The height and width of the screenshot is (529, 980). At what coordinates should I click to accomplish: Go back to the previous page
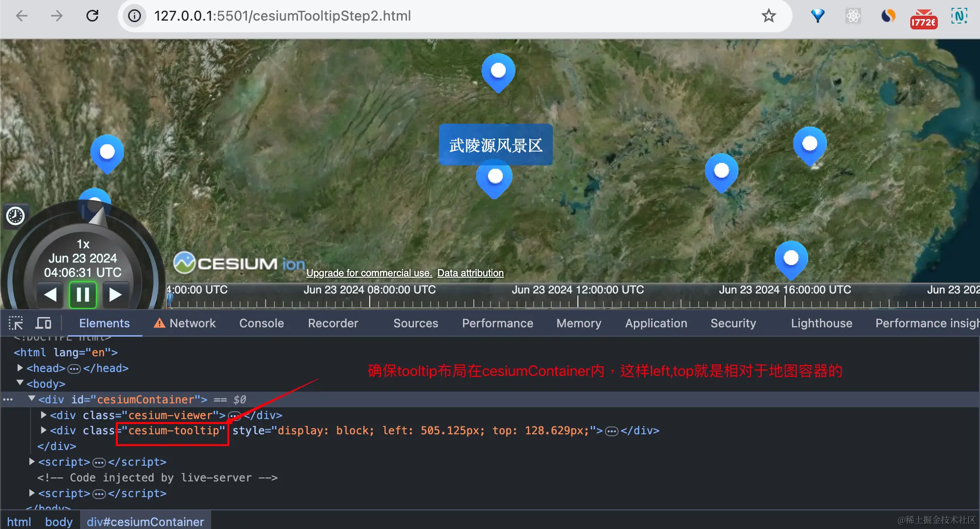22,16
